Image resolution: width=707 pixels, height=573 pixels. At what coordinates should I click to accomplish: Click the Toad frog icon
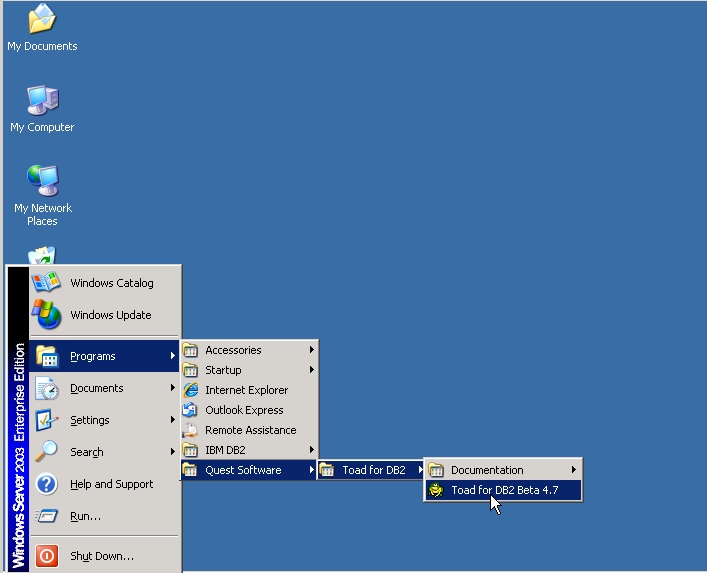point(436,490)
